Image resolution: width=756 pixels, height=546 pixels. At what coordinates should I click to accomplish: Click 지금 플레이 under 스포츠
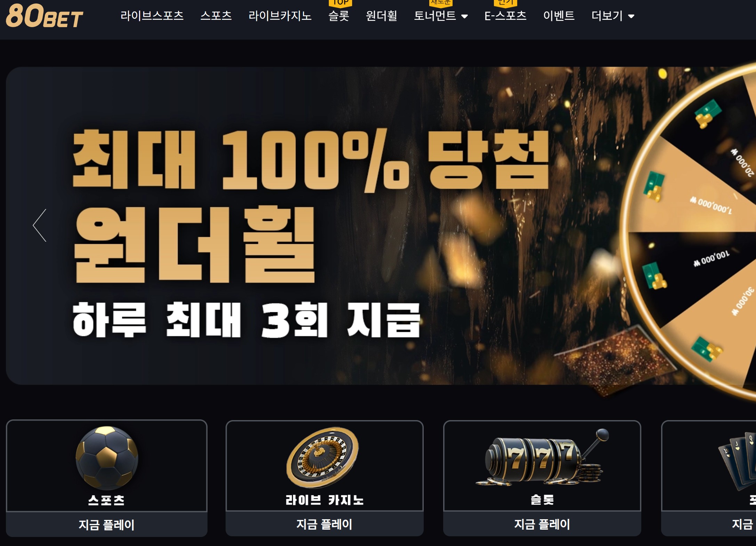point(107,524)
